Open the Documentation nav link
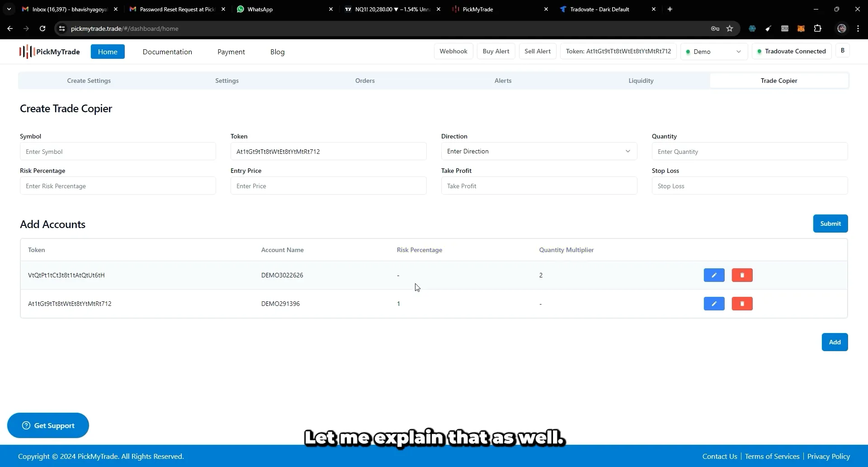 click(167, 52)
